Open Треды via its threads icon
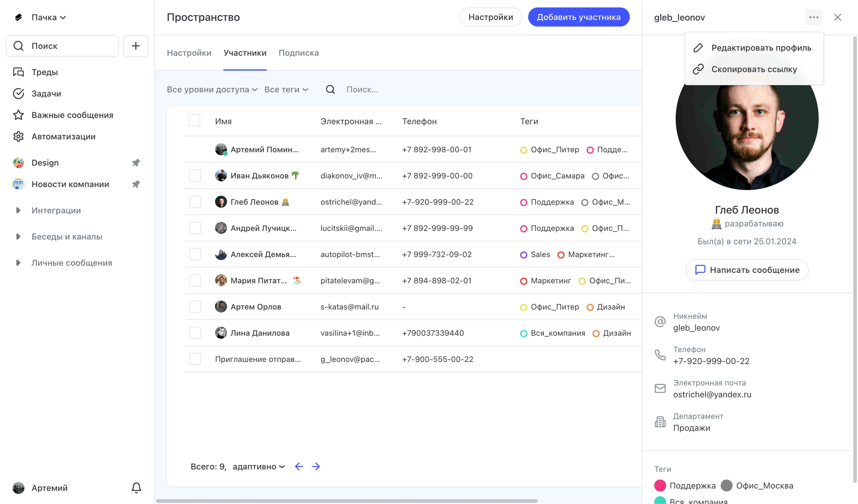This screenshot has height=504, width=858. click(18, 72)
